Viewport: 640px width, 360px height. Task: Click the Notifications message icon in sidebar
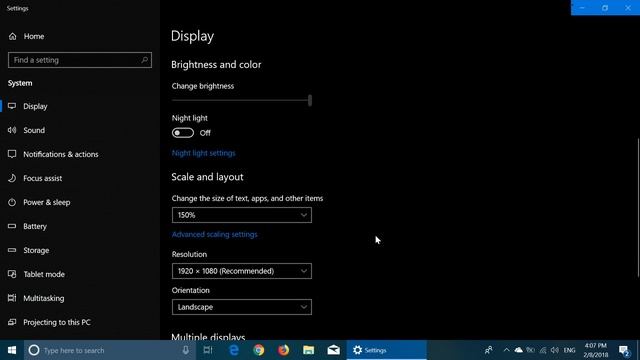coord(12,154)
